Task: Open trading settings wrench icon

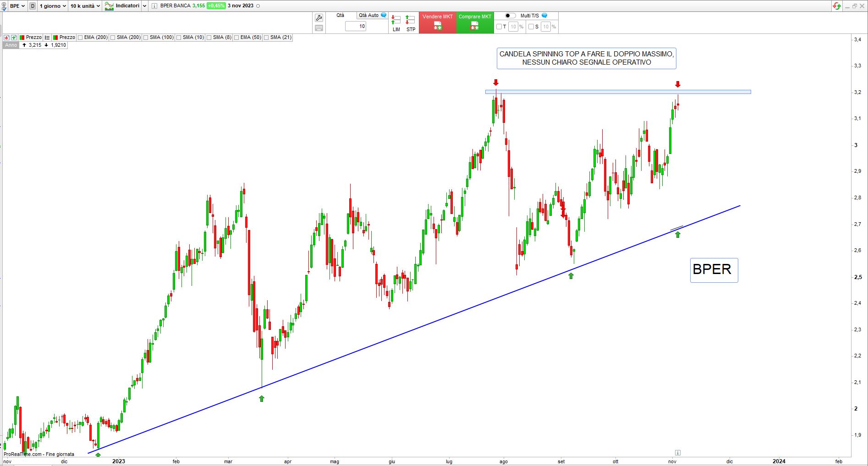Action: (x=319, y=18)
